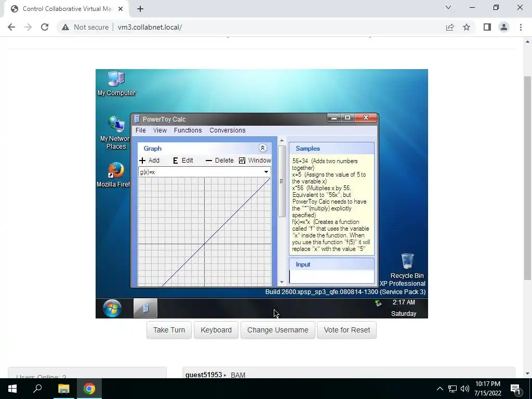Open the host notification center icon

(515, 389)
